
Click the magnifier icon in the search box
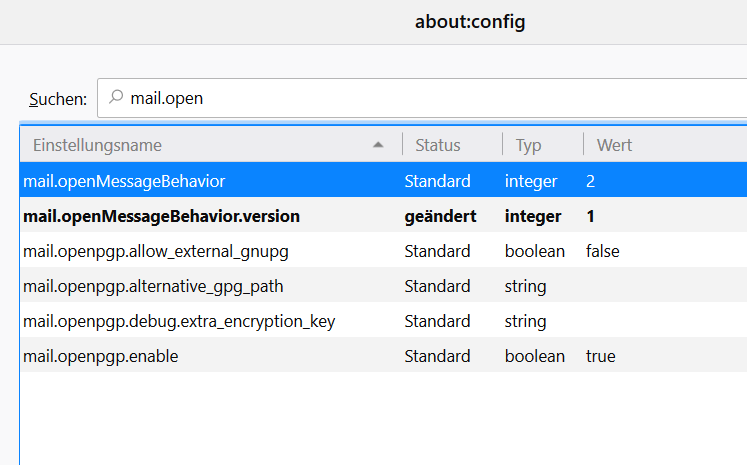pos(116,98)
